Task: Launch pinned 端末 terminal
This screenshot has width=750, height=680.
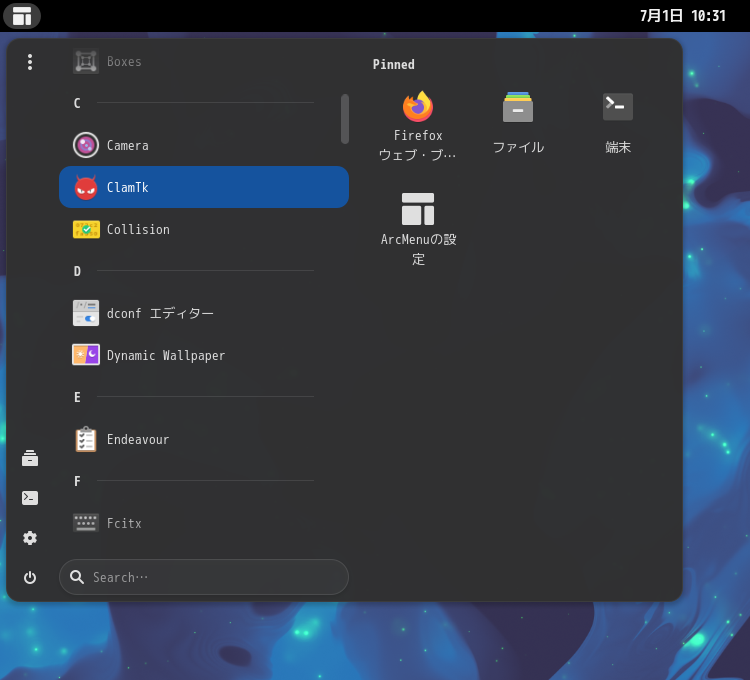Action: 618,122
